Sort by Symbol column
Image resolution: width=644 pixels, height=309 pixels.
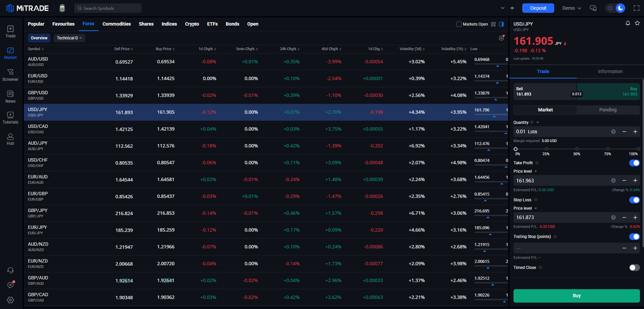(x=36, y=49)
